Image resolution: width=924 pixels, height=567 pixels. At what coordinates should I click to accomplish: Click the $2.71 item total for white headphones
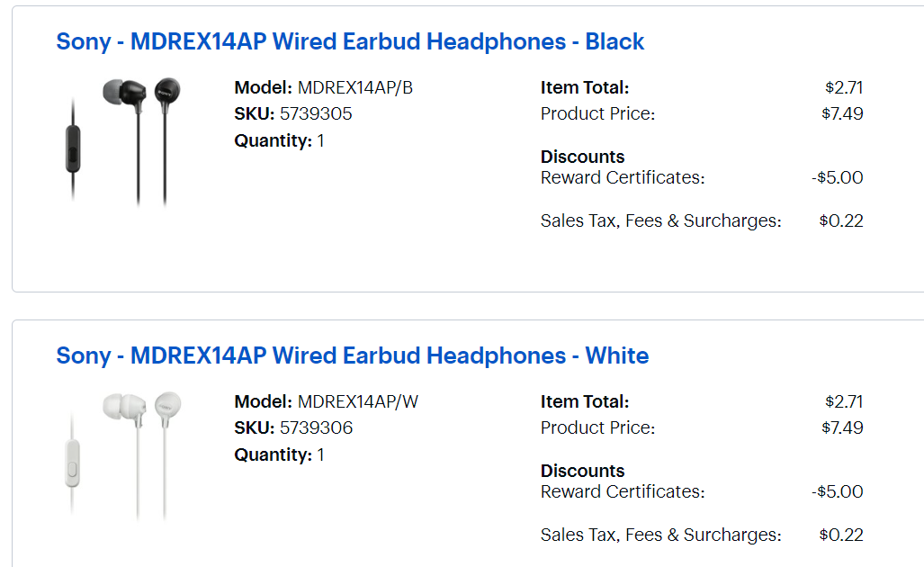coord(844,402)
